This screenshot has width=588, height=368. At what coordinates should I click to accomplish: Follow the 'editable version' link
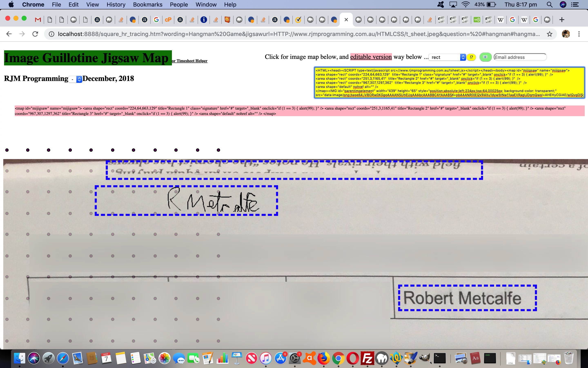tap(371, 57)
